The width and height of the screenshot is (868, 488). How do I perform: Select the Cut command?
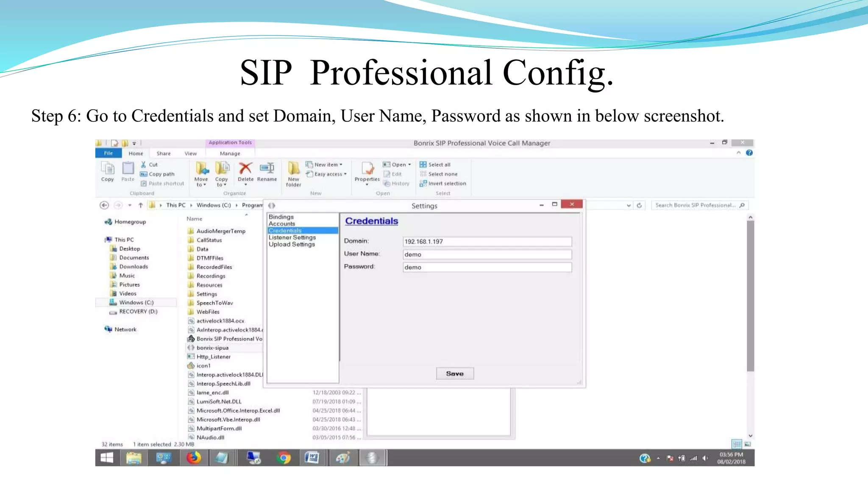tap(149, 165)
